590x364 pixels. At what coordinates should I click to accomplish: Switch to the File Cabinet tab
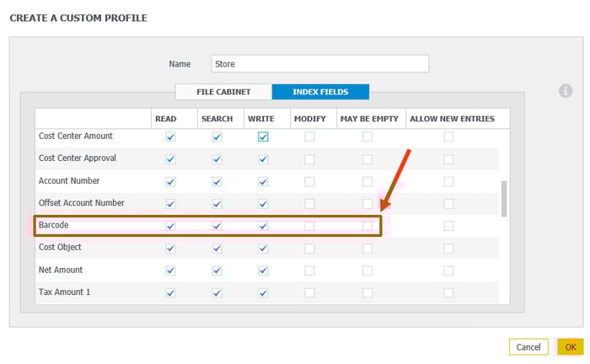tap(223, 92)
